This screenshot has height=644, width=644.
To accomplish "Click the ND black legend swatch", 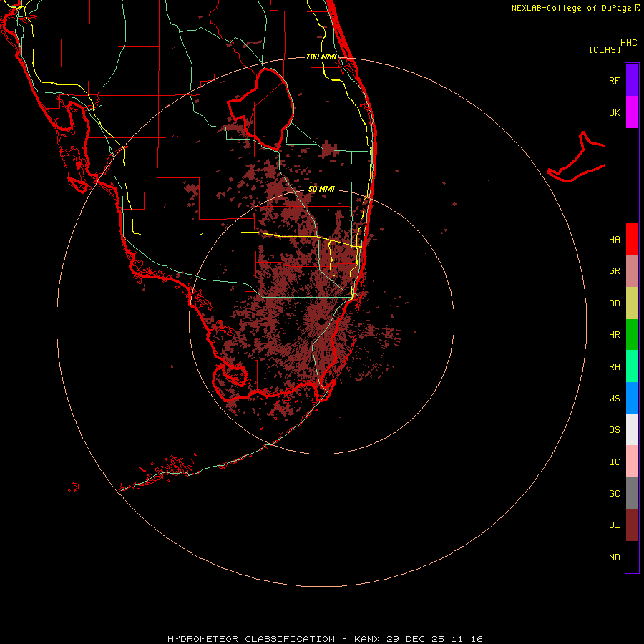I will 632,557.
